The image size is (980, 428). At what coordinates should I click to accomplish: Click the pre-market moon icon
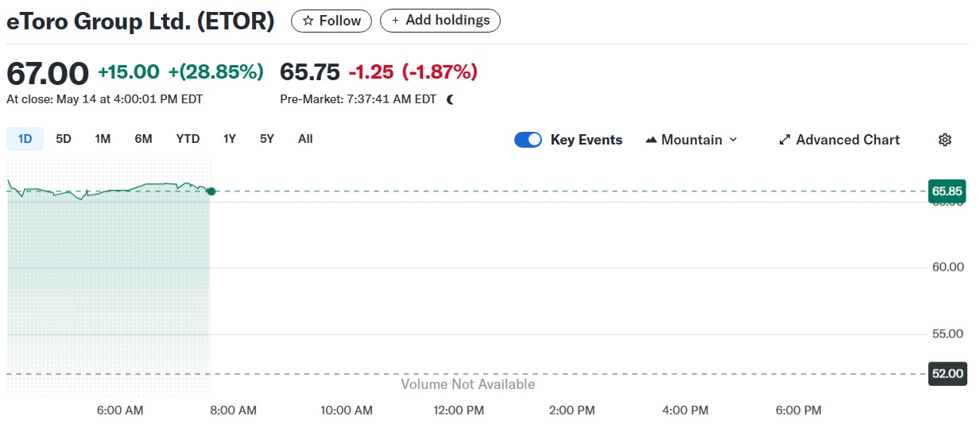click(x=450, y=99)
